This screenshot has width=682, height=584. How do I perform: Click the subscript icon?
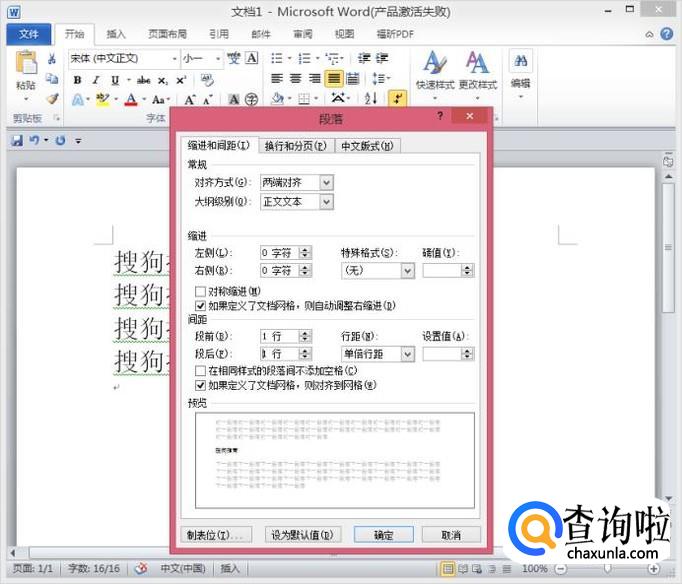click(x=162, y=80)
